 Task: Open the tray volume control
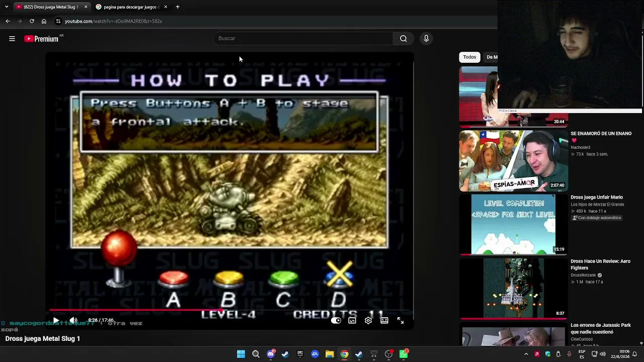click(x=604, y=354)
